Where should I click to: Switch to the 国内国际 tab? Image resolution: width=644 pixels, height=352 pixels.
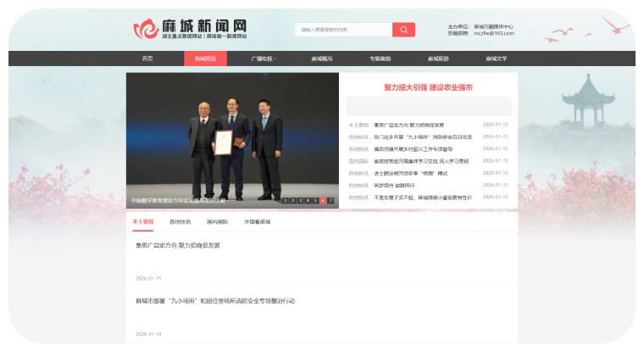[x=217, y=221]
